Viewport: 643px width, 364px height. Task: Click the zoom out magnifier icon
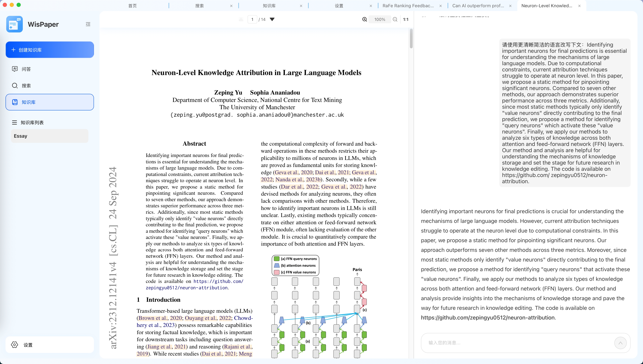tap(395, 19)
